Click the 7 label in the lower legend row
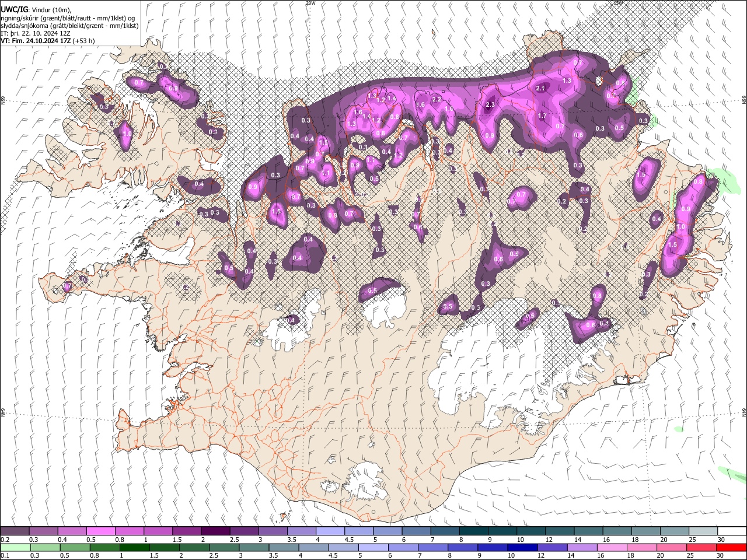The width and height of the screenshot is (747, 560). 420,555
